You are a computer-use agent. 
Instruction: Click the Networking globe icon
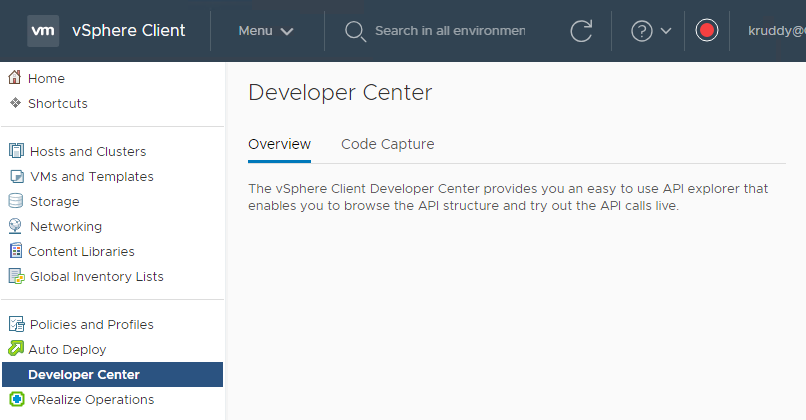16,226
